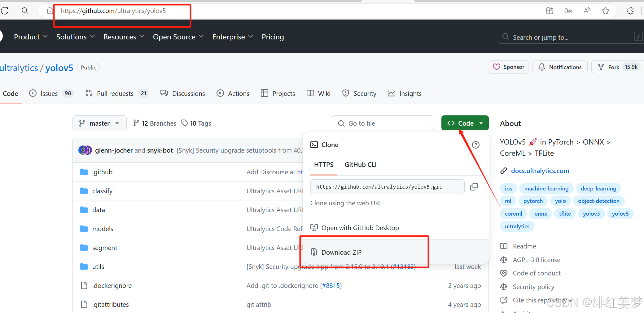Open the Discussions tab
The width and height of the screenshot is (644, 313).
[183, 93]
